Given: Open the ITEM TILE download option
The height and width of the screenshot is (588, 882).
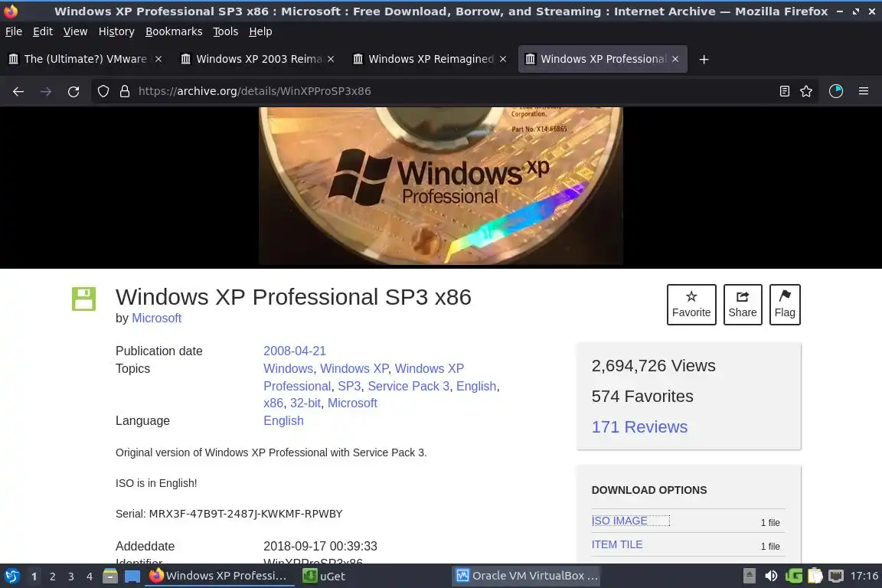Looking at the screenshot, I should coord(617,544).
